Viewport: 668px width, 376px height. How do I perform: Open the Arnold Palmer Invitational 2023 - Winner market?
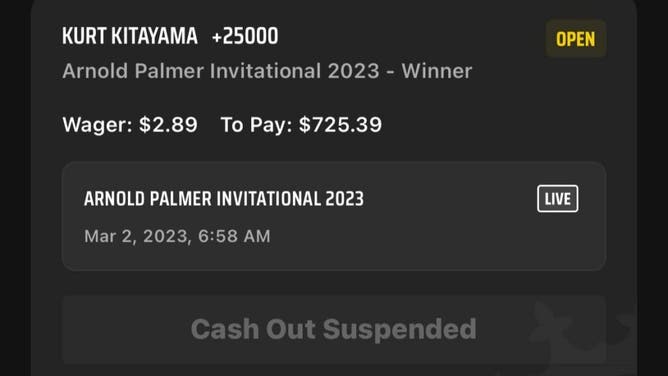click(x=267, y=71)
